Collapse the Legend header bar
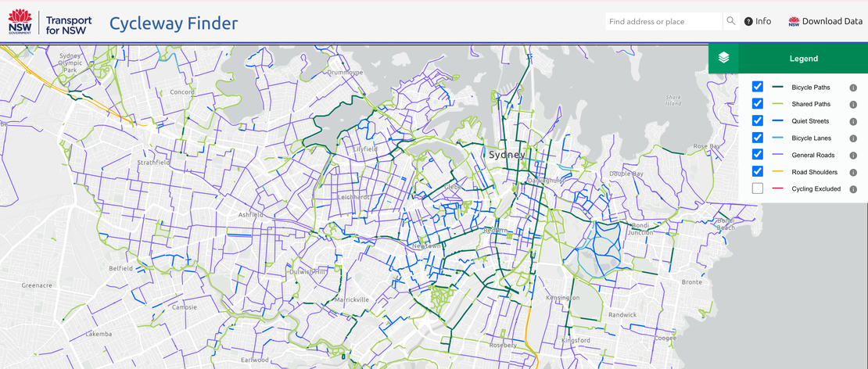This screenshot has width=868, height=369. (803, 59)
